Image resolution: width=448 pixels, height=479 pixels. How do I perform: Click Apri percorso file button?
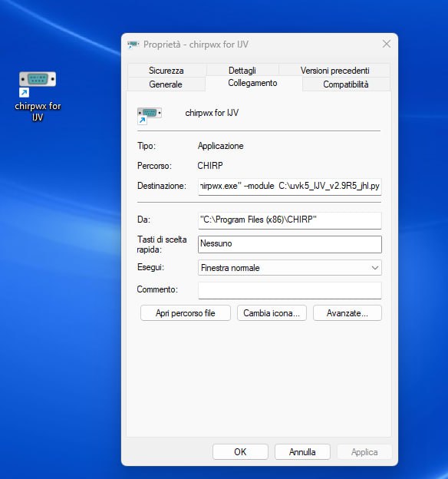186,313
